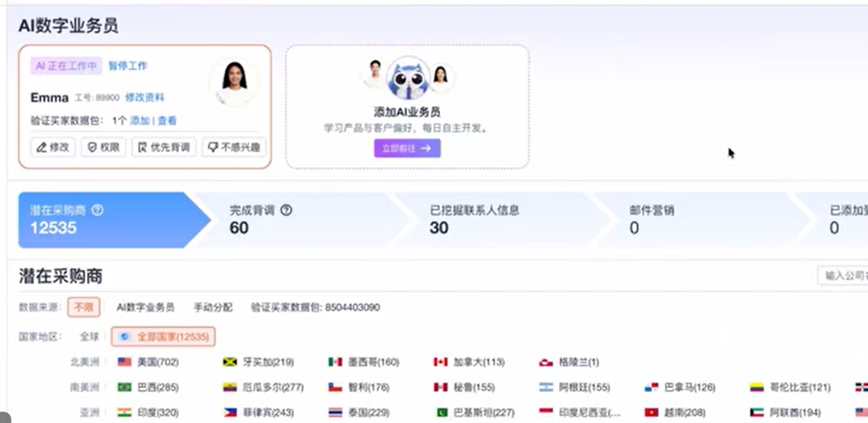Select 全部国家(12535) filter chip
Image resolution: width=868 pixels, height=423 pixels.
tap(163, 336)
